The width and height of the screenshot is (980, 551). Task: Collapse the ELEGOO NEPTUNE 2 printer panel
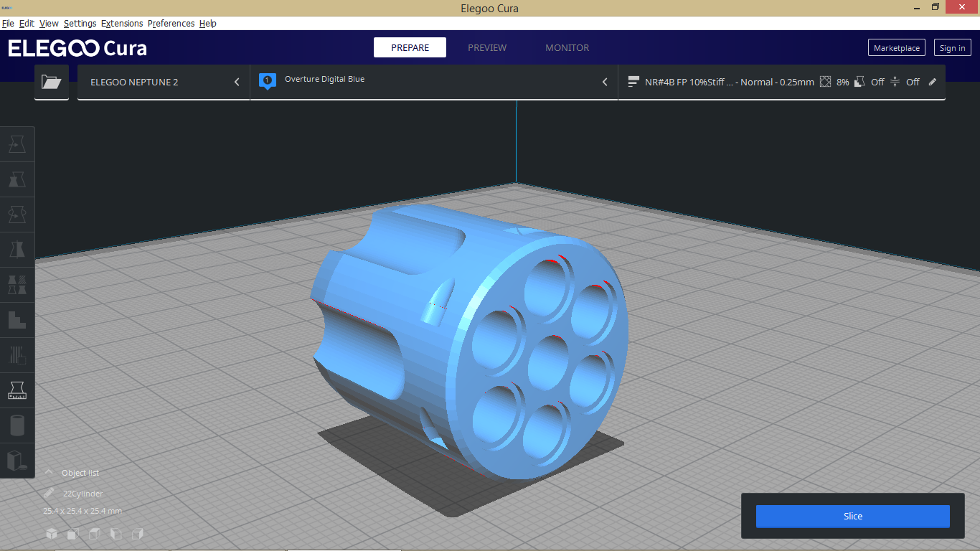click(237, 82)
